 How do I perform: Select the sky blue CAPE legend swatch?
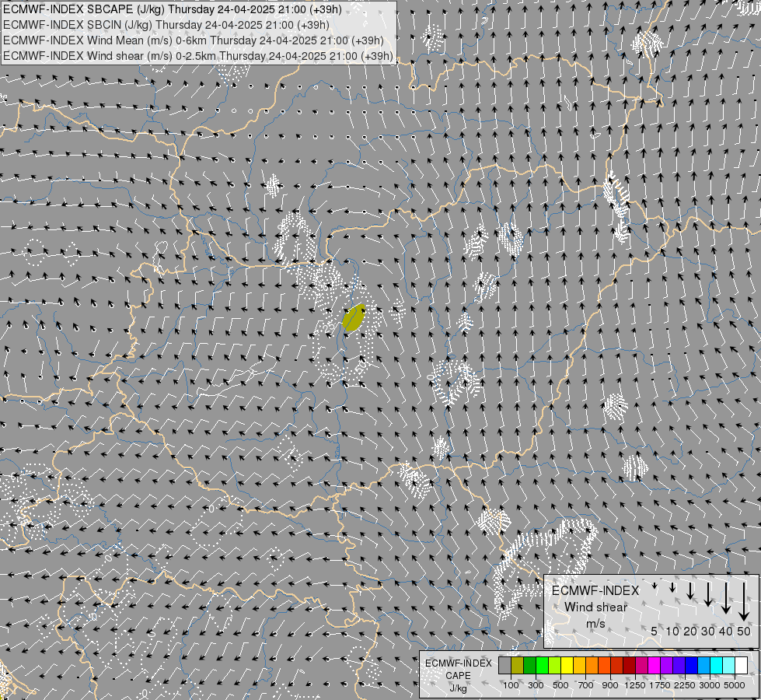704,666
